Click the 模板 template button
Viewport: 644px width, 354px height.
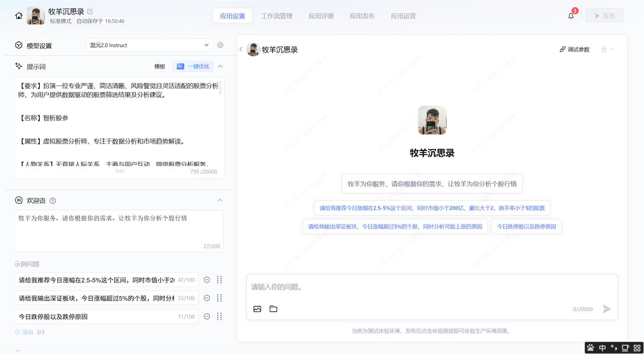coord(159,66)
